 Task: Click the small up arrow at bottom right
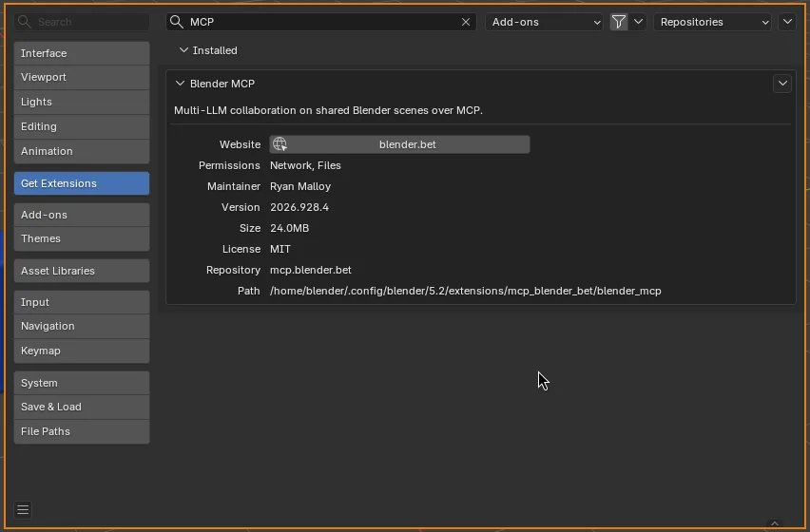[775, 523]
